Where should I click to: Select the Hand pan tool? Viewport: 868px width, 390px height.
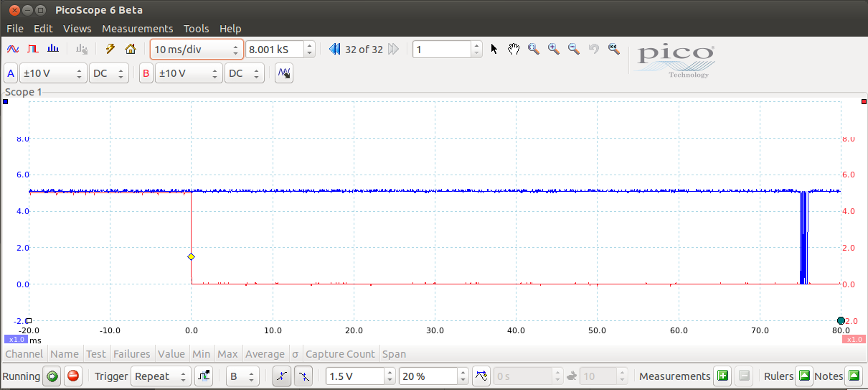514,49
